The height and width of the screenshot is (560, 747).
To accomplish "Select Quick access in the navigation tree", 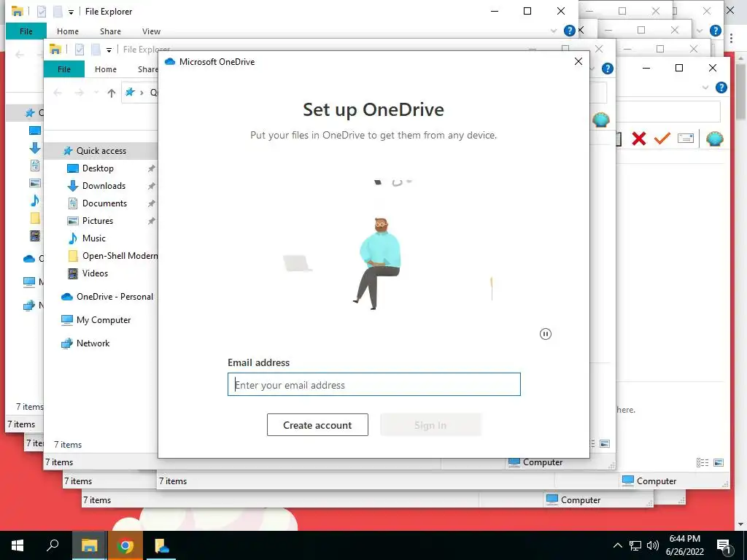I will pyautogui.click(x=101, y=151).
